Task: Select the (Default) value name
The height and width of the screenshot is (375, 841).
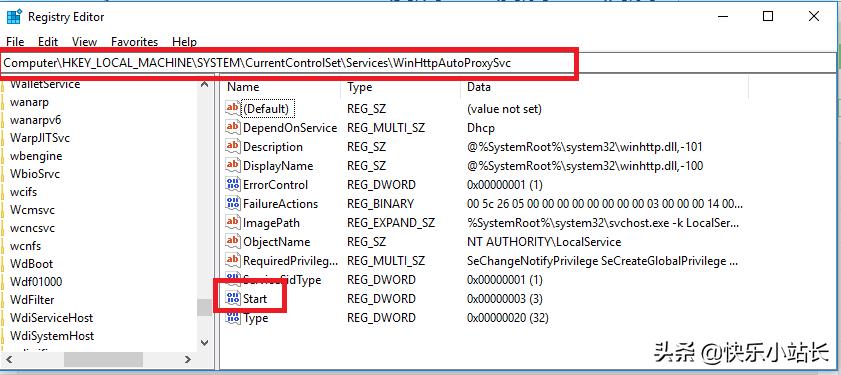Action: point(266,109)
